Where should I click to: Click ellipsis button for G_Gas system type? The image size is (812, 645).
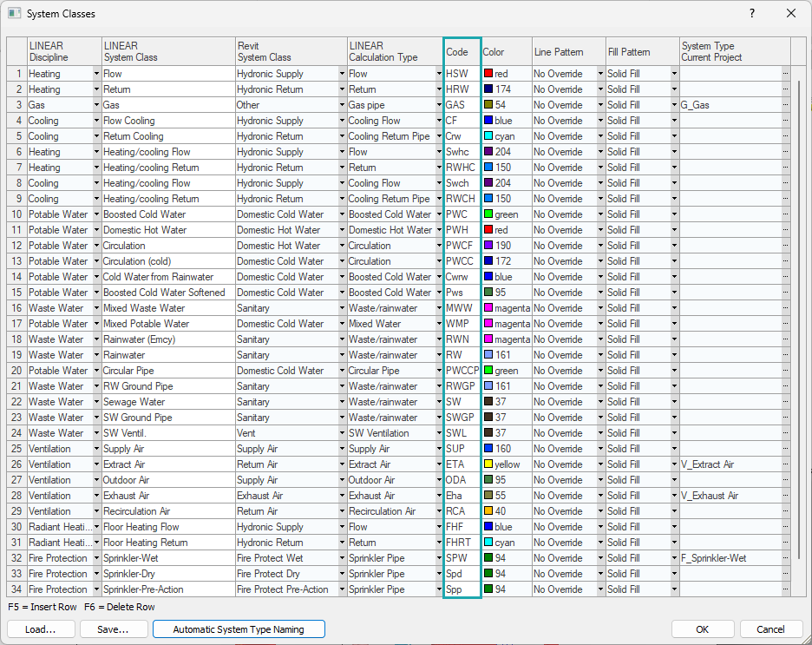coord(786,105)
